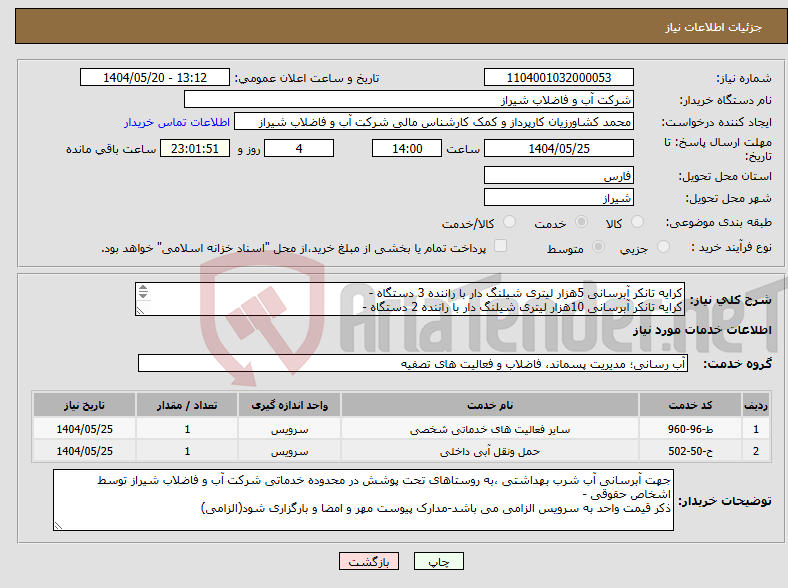Click the announcement date field 1404/05/20 - 13:12
Viewport: 788px width, 588px height.
(x=155, y=77)
